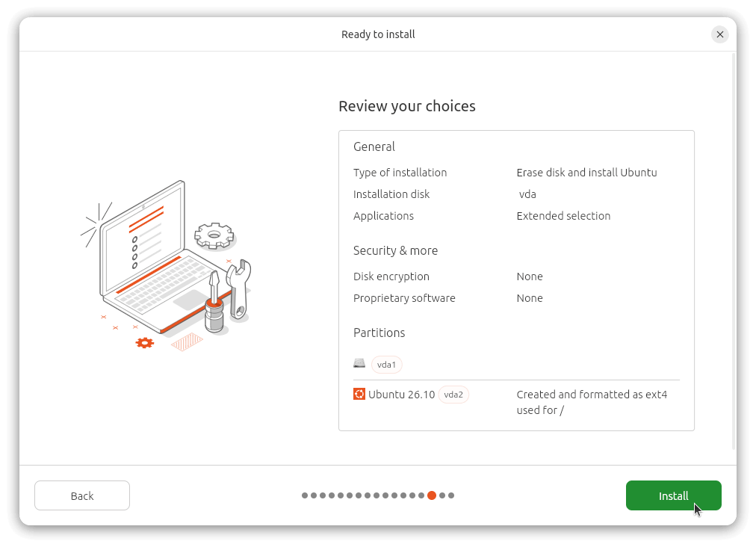Click the "Proprietary software" label
The width and height of the screenshot is (756, 547).
(x=404, y=298)
